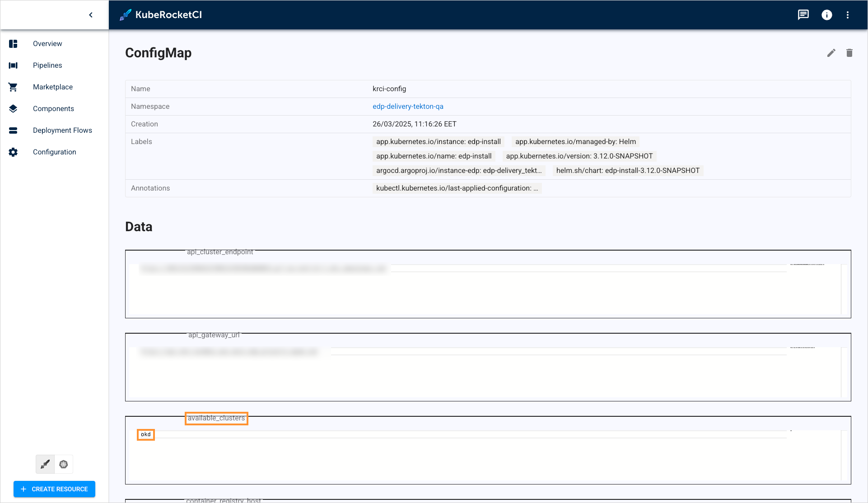Open the Overview dashboard icon
Viewport: 868px width, 503px height.
point(13,43)
